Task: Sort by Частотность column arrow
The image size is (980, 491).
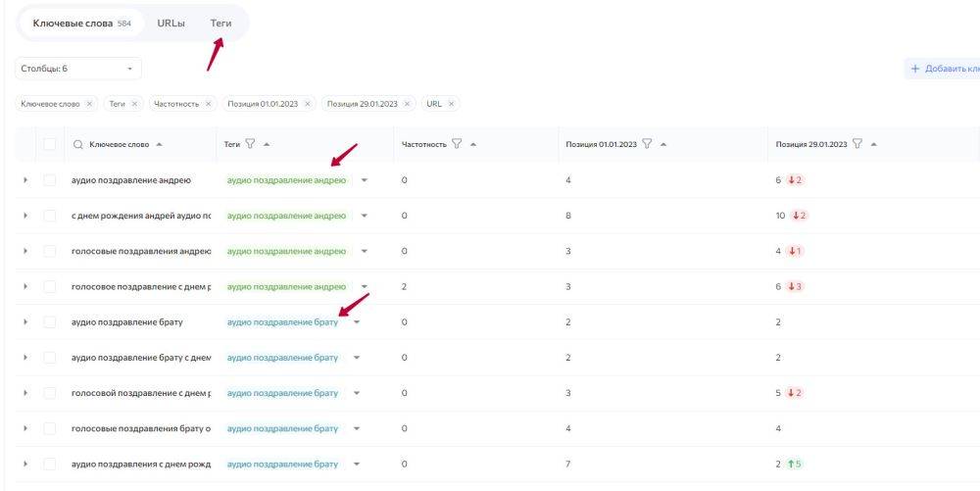Action: (x=473, y=144)
